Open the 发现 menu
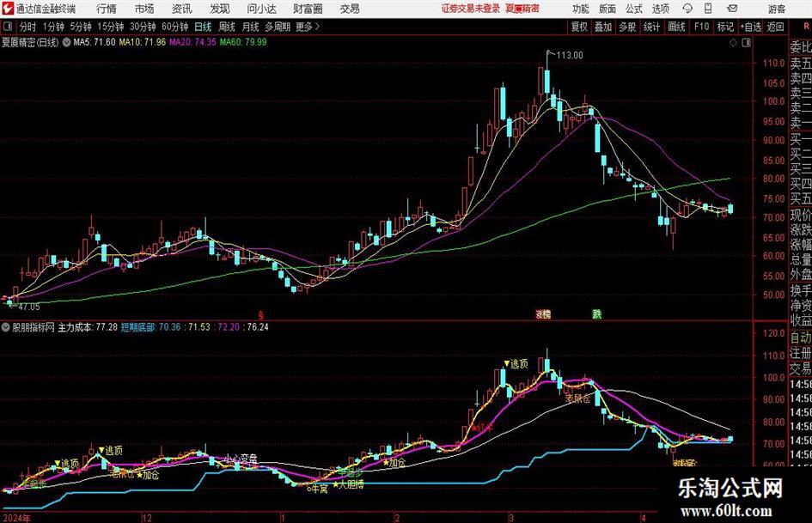812x523 pixels. (x=220, y=9)
